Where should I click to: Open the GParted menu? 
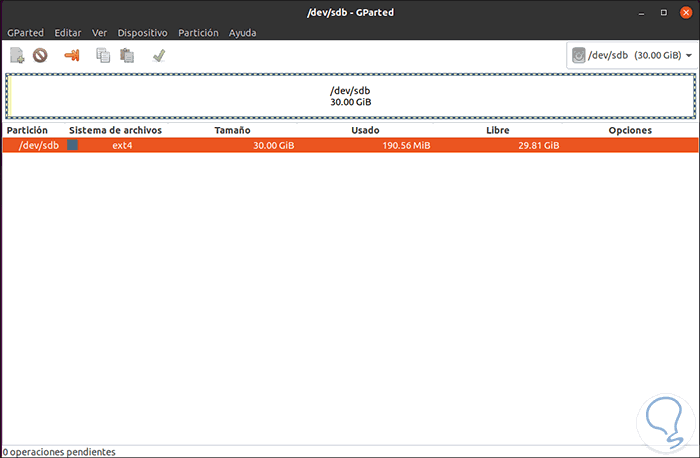tap(25, 33)
